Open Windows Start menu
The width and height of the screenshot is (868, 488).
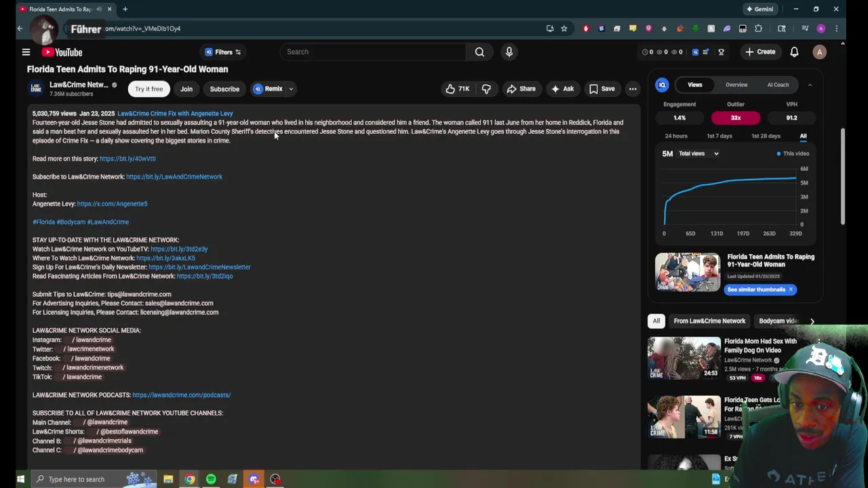(x=20, y=479)
